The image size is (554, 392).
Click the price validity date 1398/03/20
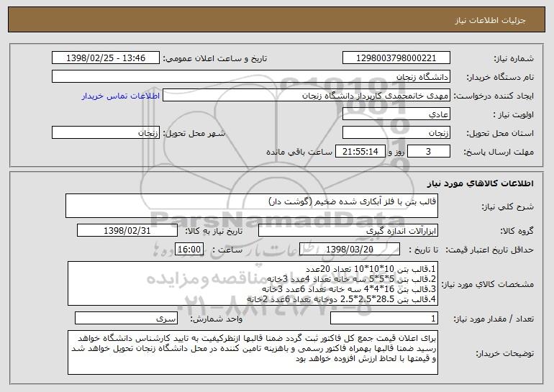(x=350, y=250)
